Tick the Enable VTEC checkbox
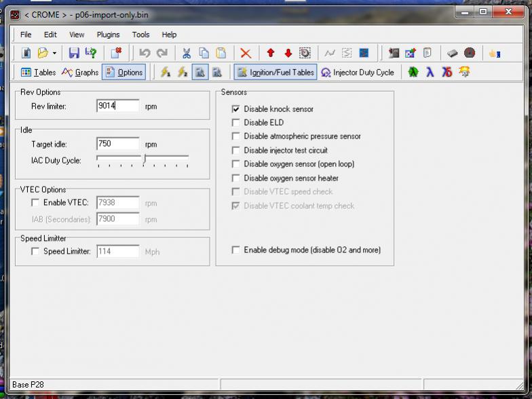 35,202
